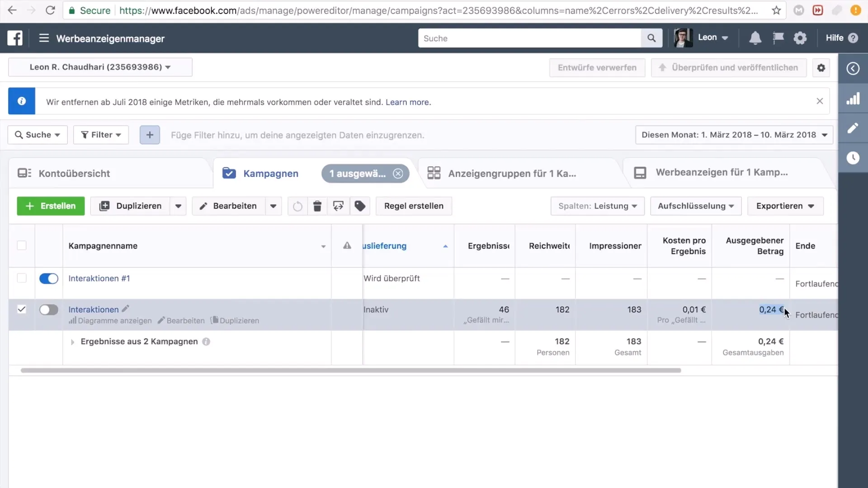Viewport: 868px width, 488px height.
Task: Open the charts side panel icon
Action: 853,98
